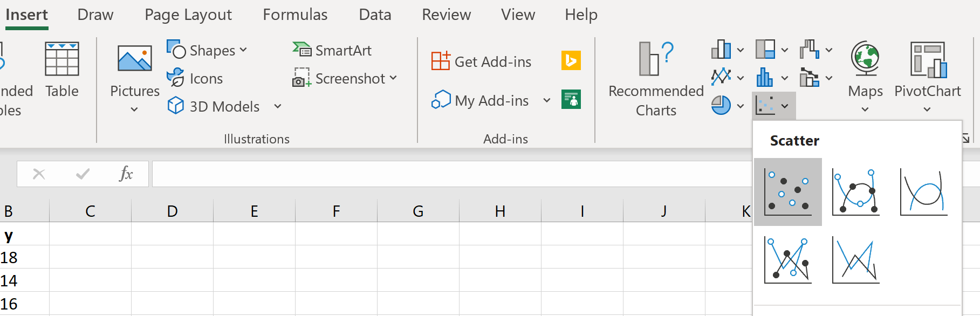Expand the Pie chart dropdown arrow
Screen dimensions: 980x316
tap(741, 106)
